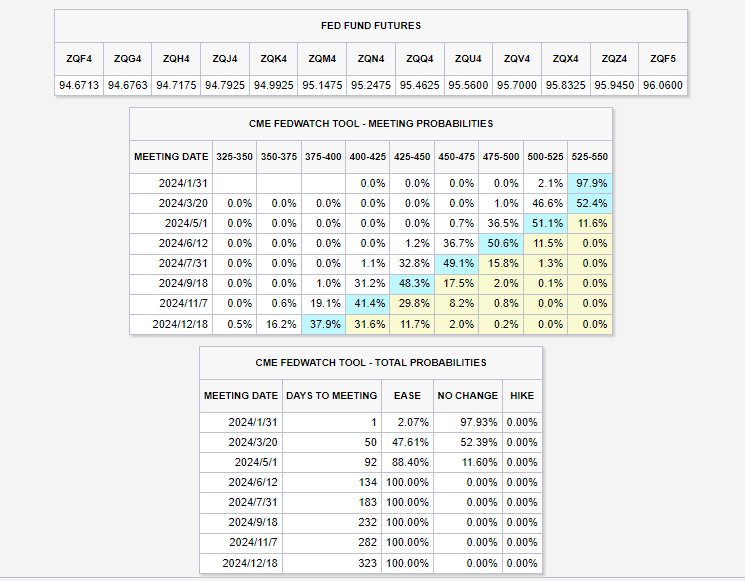Screen dimensions: 745x581
Task: Select the ZQQ4 contract header
Action: [x=420, y=59]
